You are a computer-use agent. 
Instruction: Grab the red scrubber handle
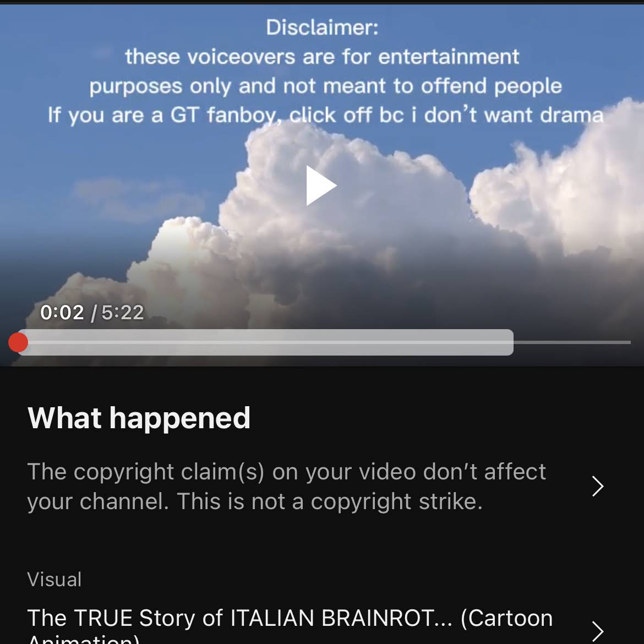[18, 342]
